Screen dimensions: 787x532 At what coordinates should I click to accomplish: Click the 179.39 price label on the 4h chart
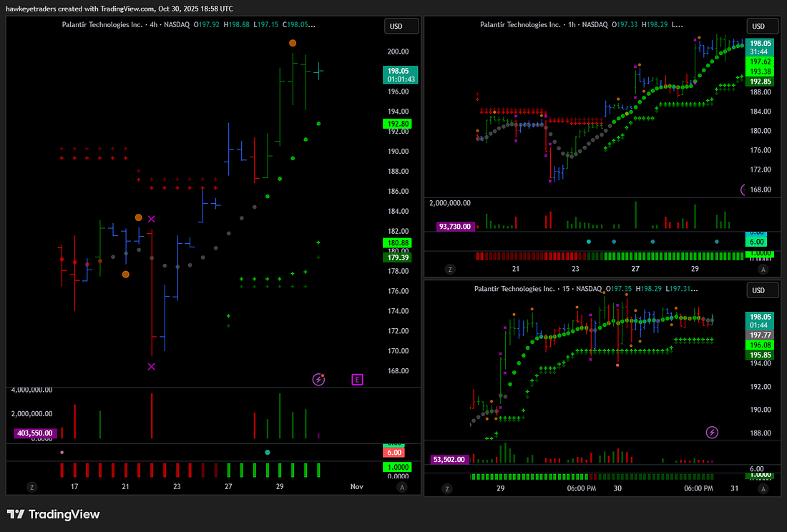click(398, 257)
